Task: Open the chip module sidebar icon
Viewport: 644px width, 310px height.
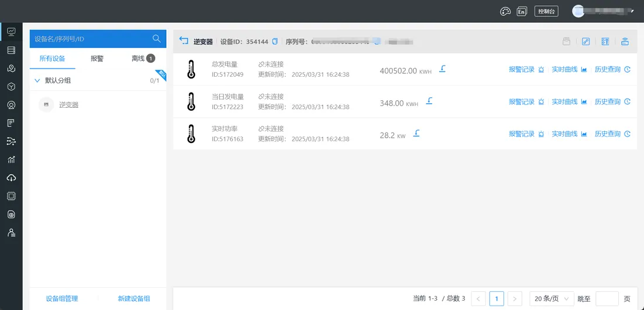Action: coord(11,196)
